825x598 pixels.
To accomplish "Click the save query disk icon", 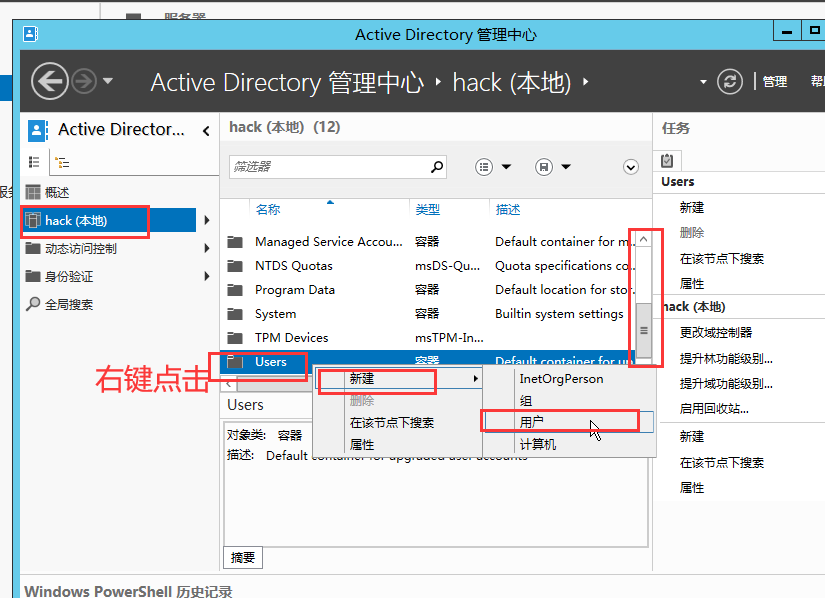I will click(x=544, y=167).
